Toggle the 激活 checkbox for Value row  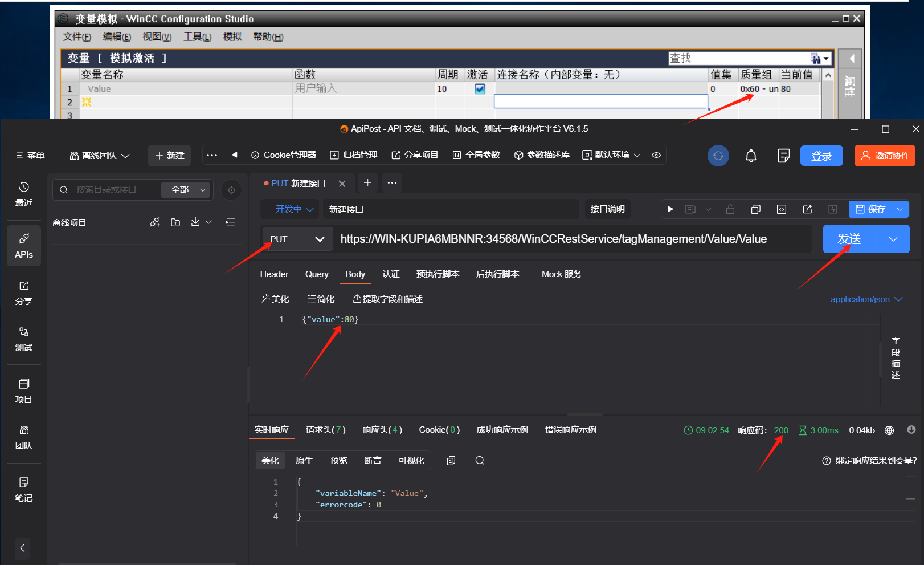[x=480, y=89]
